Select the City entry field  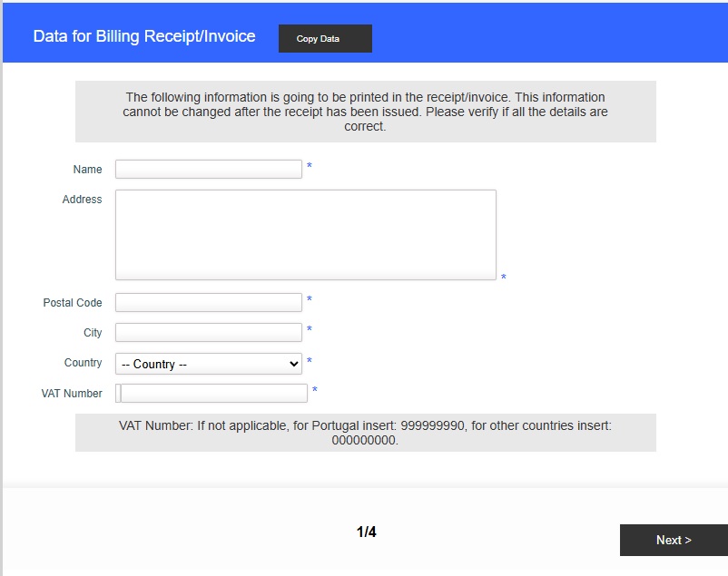[x=207, y=332]
